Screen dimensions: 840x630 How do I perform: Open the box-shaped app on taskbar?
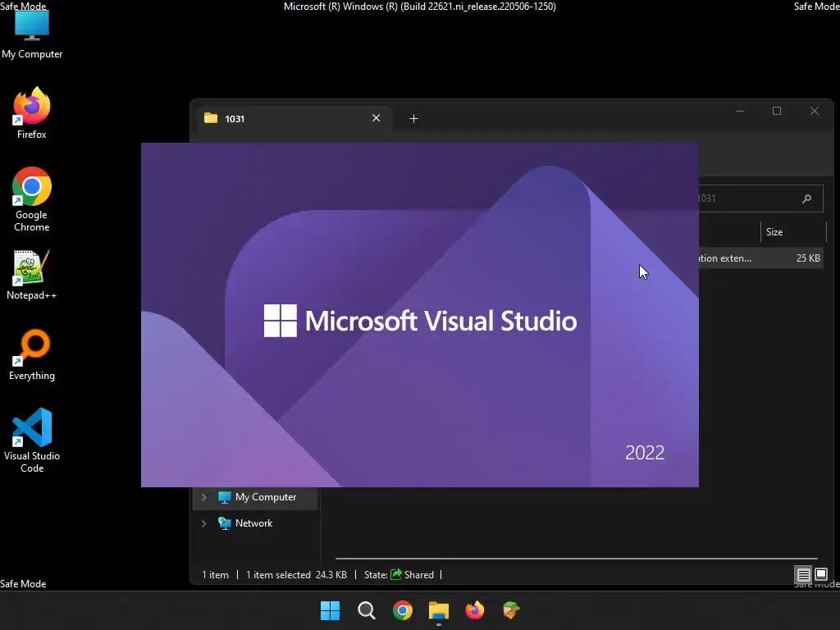pos(511,610)
